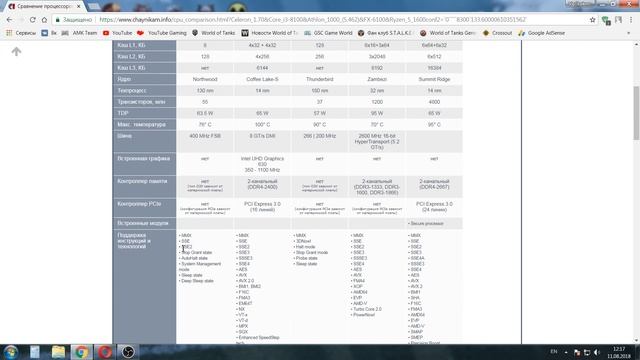640x360 pixels.
Task: Open the Фан клуб S.T.A.L.K.E.R. bookmark
Action: click(x=386, y=33)
